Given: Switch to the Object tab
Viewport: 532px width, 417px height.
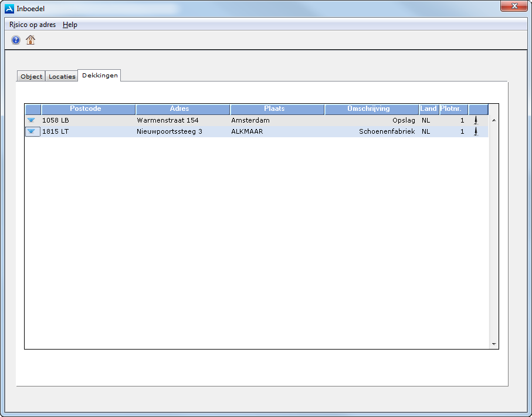Looking at the screenshot, I should tap(31, 76).
